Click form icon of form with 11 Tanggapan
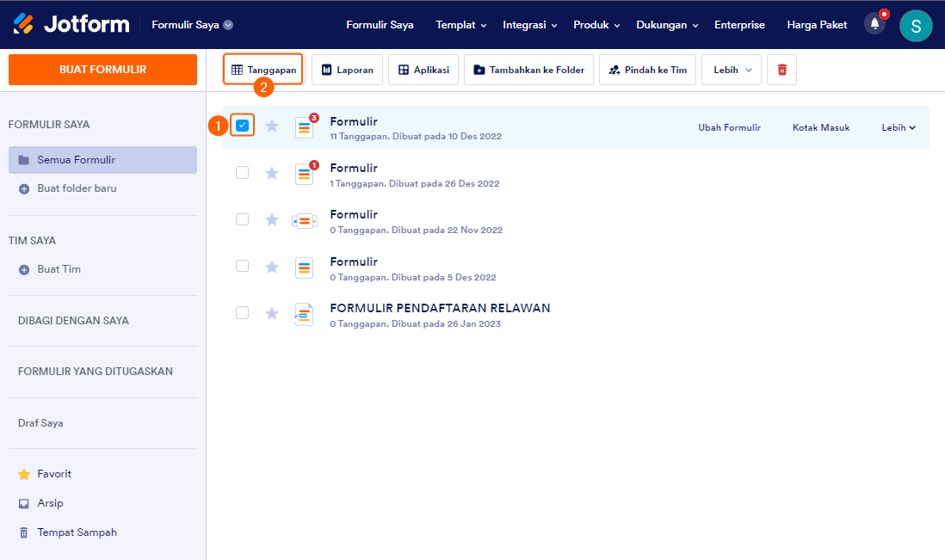The image size is (945, 560). (305, 127)
